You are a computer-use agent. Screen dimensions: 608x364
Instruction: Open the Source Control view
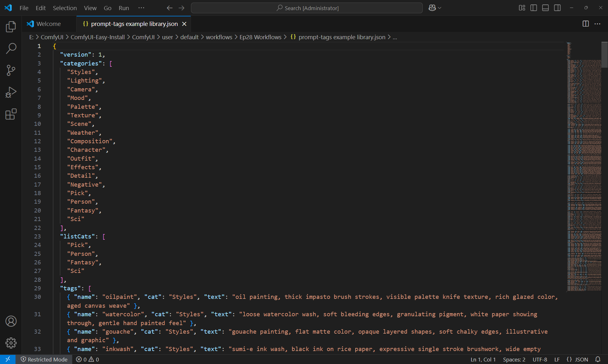pyautogui.click(x=11, y=70)
